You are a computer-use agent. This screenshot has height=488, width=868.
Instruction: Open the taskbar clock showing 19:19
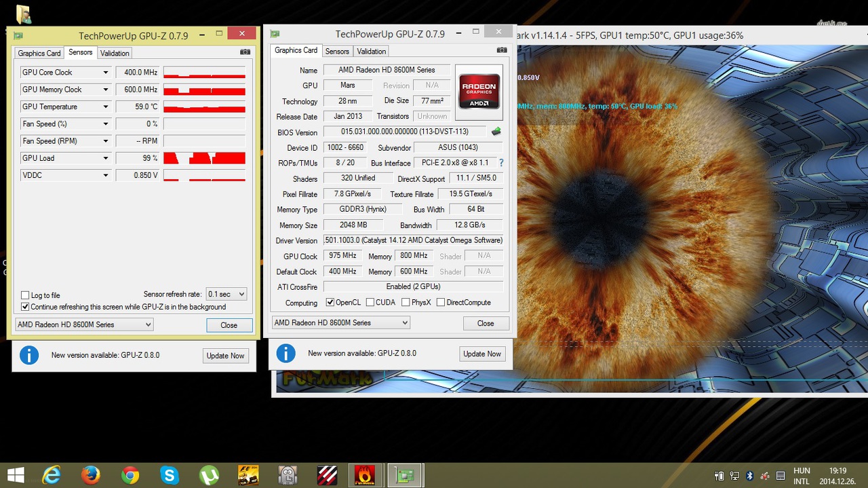coord(838,476)
